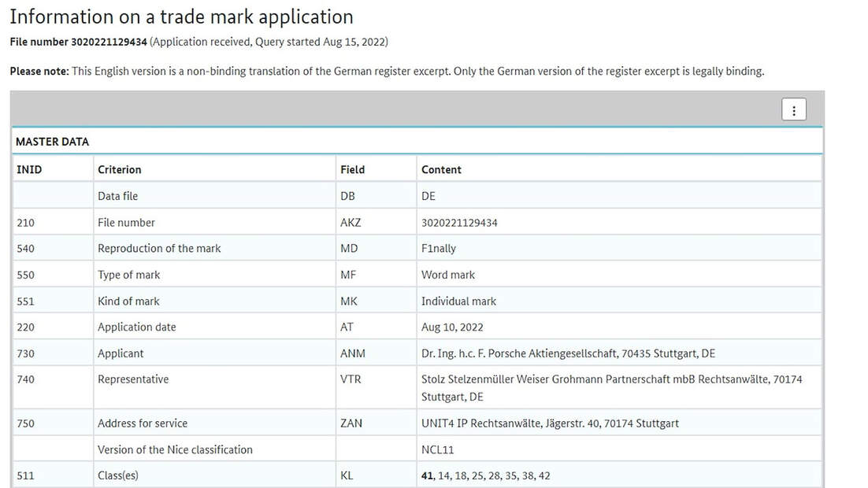The height and width of the screenshot is (488, 868).
Task: Click the Content column header
Action: click(x=619, y=169)
